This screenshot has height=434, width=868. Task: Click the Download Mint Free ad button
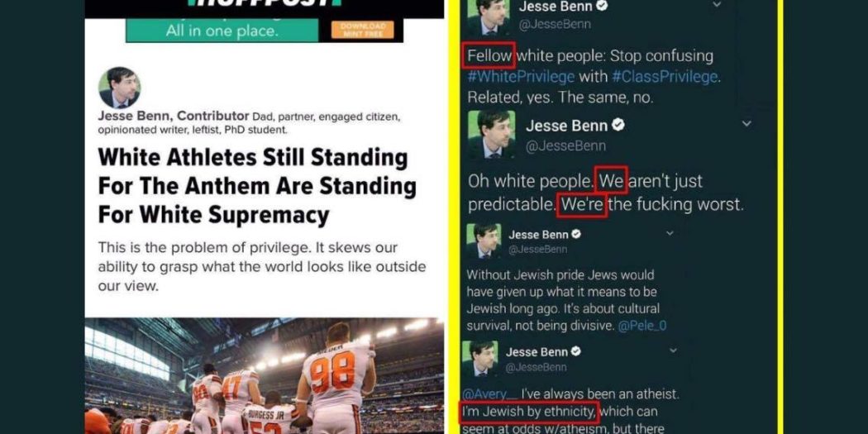363,30
